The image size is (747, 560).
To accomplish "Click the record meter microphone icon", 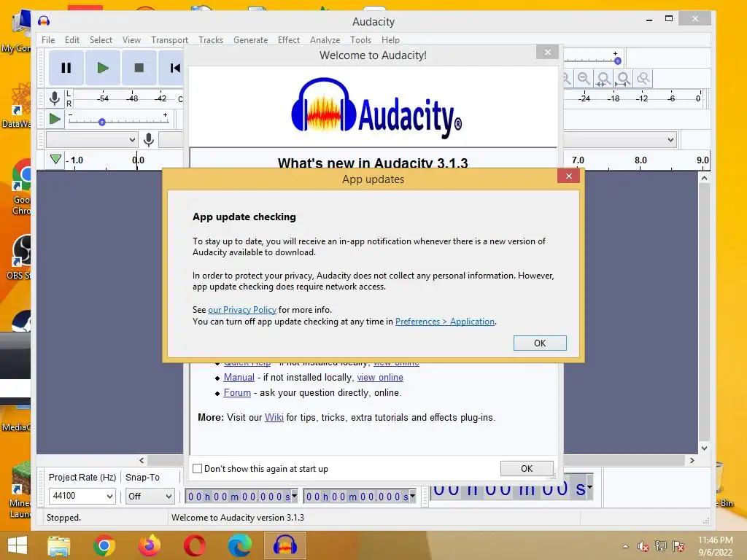I will tap(55, 98).
